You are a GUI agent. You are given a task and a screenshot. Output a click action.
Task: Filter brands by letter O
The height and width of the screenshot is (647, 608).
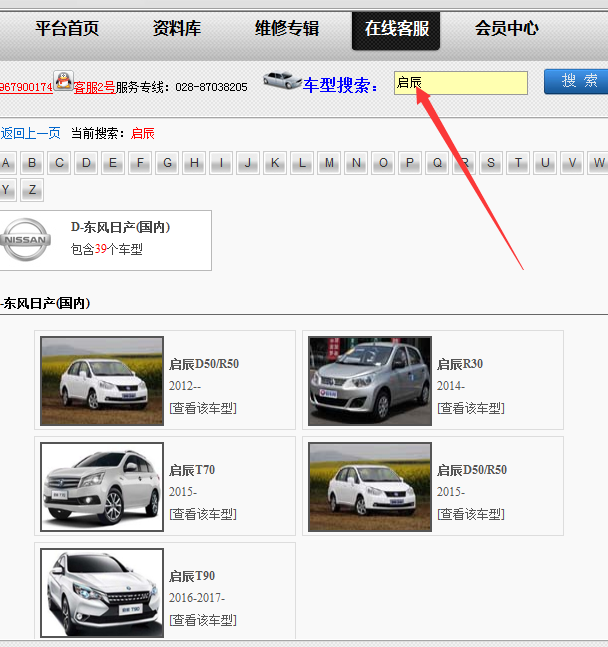tap(383, 163)
